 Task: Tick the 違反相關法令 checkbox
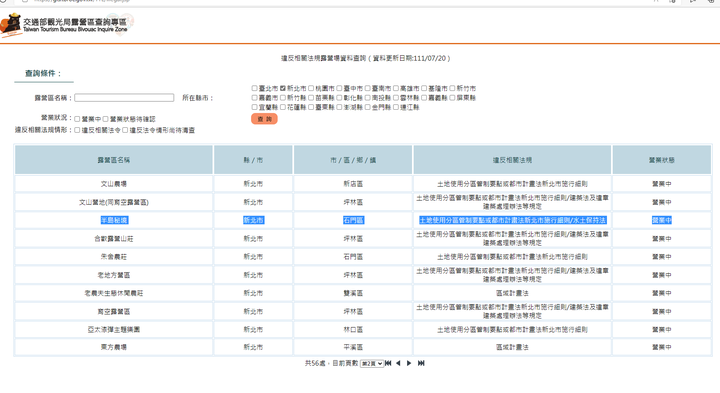[x=77, y=130]
